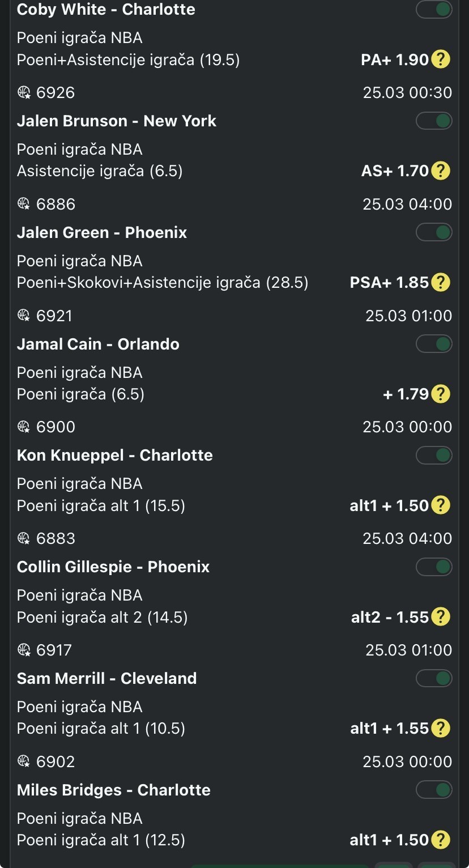Tap the help icon on Sam Merrill's bet
The height and width of the screenshot is (868, 469).
[441, 728]
